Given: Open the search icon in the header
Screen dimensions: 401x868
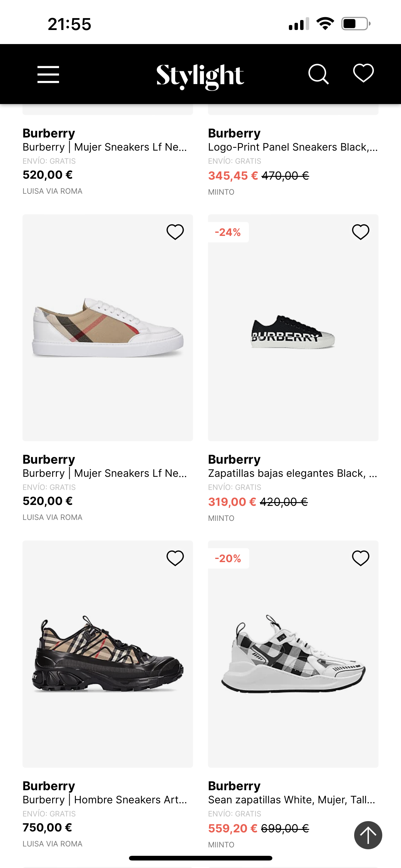Looking at the screenshot, I should tap(319, 75).
